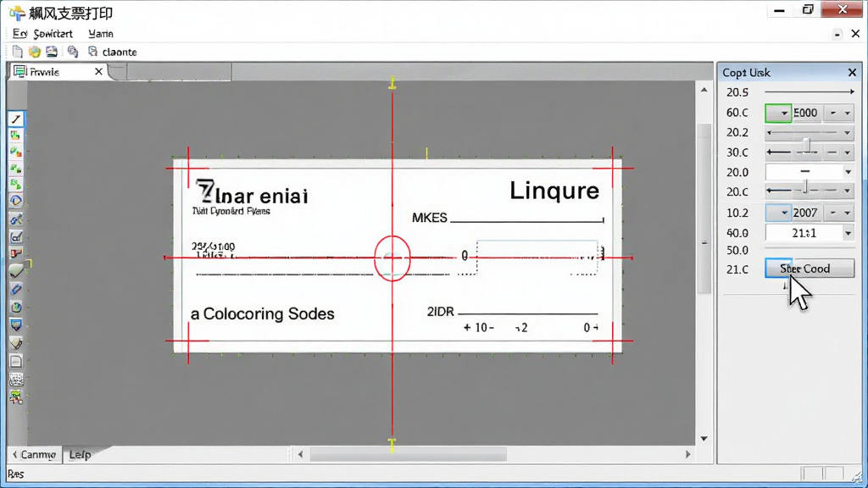
Task: Open the blue dropdown left of 2007
Action: point(778,213)
